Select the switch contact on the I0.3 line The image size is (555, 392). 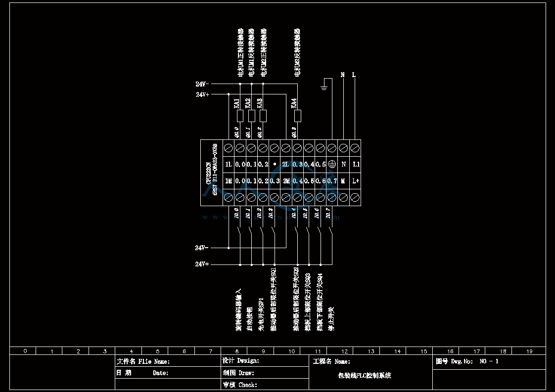point(273,230)
